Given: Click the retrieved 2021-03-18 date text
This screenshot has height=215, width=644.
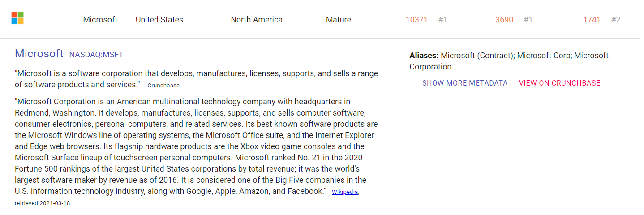Looking at the screenshot, I should tap(42, 203).
